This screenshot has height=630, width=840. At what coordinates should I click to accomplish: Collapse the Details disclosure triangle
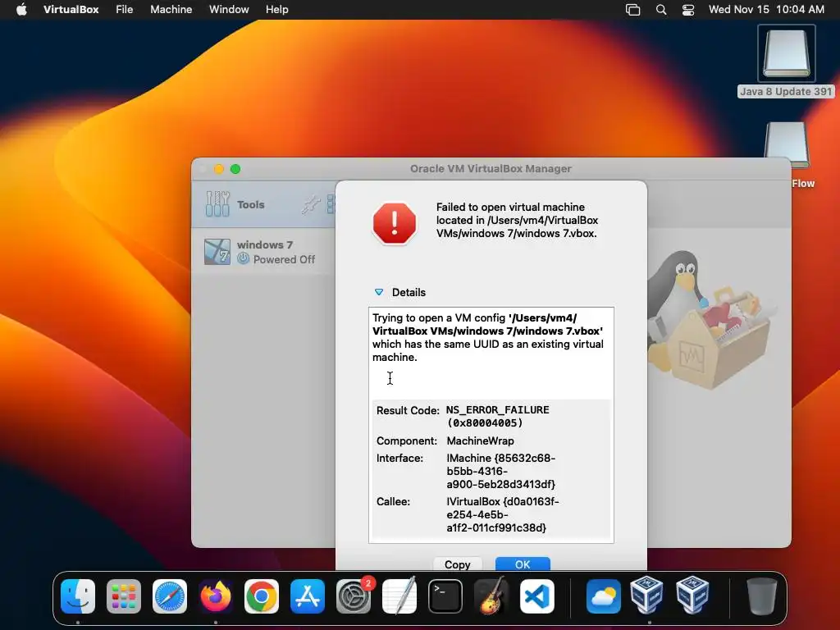tap(379, 292)
